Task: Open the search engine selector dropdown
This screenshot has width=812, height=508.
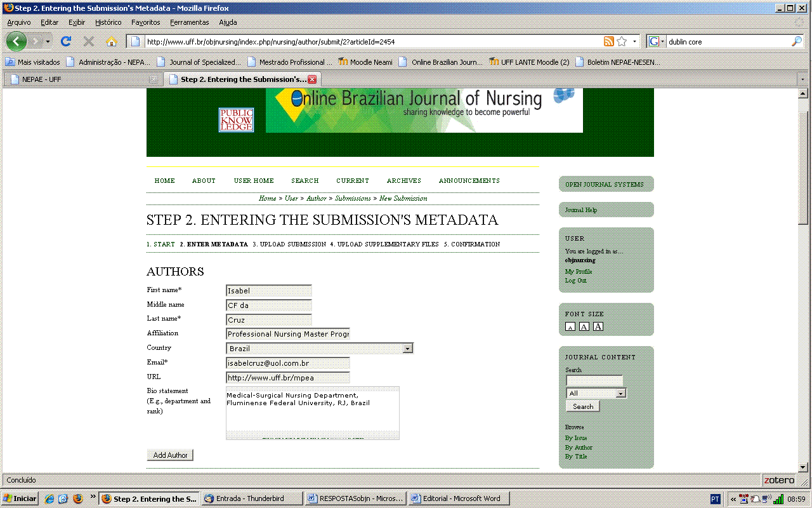Action: 657,41
